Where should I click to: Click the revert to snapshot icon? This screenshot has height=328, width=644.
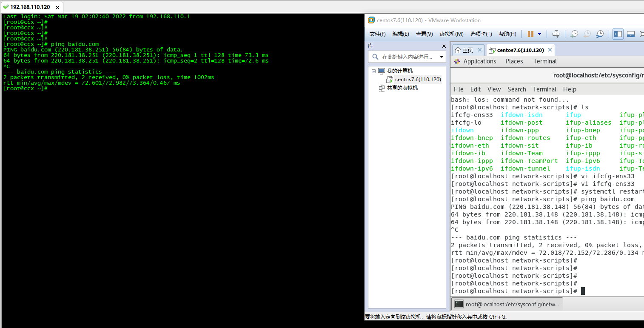(x=587, y=34)
